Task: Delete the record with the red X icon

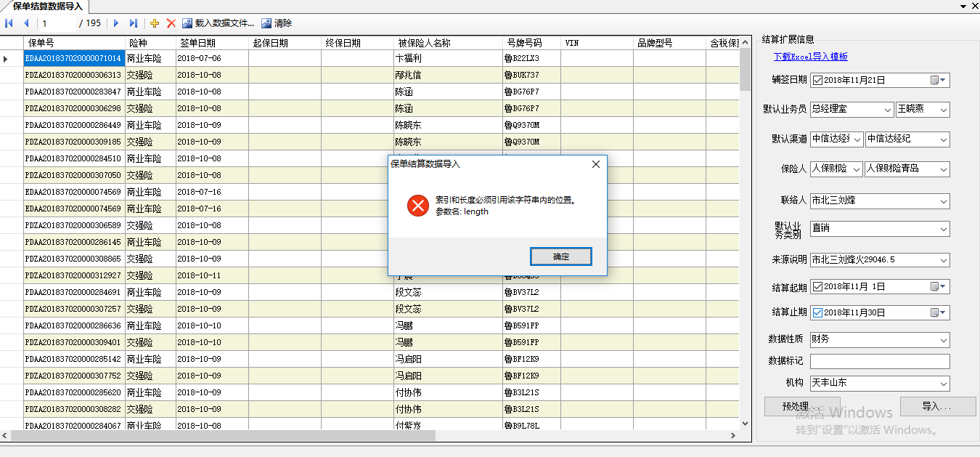Action: (x=171, y=23)
